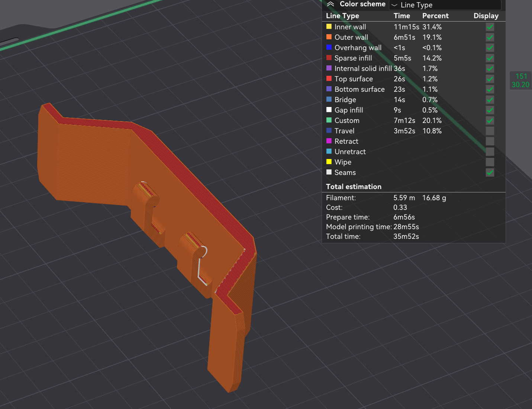Click the green Custom color swatch

329,120
